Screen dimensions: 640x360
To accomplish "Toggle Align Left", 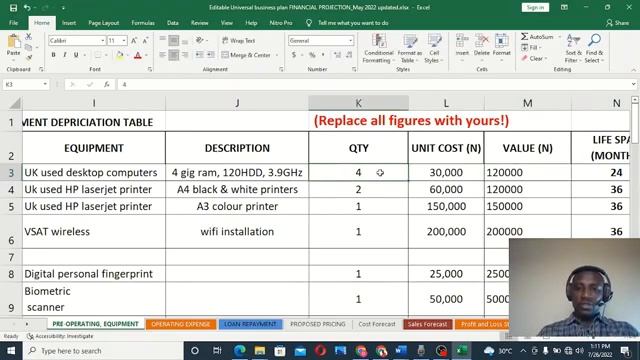I will (162, 55).
